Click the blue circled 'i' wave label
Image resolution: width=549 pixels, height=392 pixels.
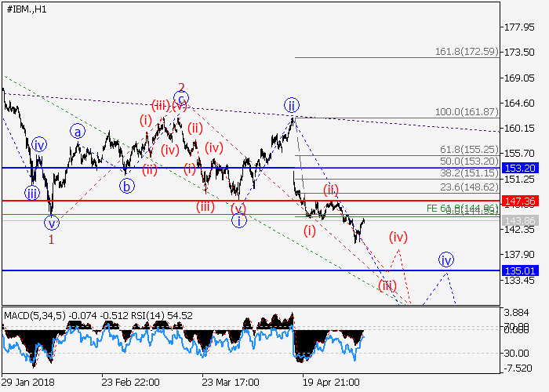tap(239, 221)
